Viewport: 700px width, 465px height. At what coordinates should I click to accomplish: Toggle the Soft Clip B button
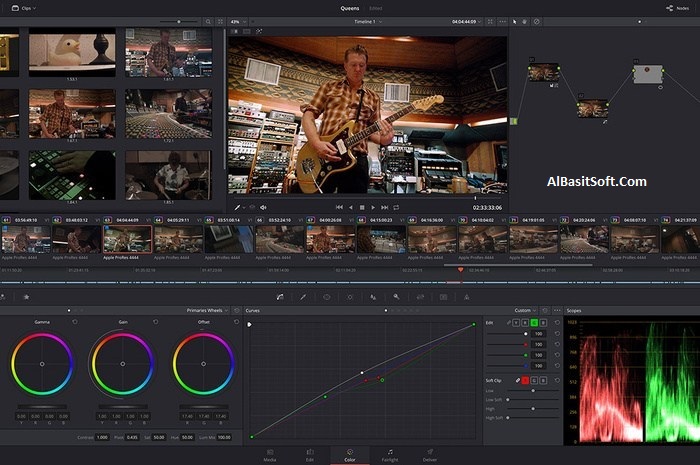click(x=543, y=380)
